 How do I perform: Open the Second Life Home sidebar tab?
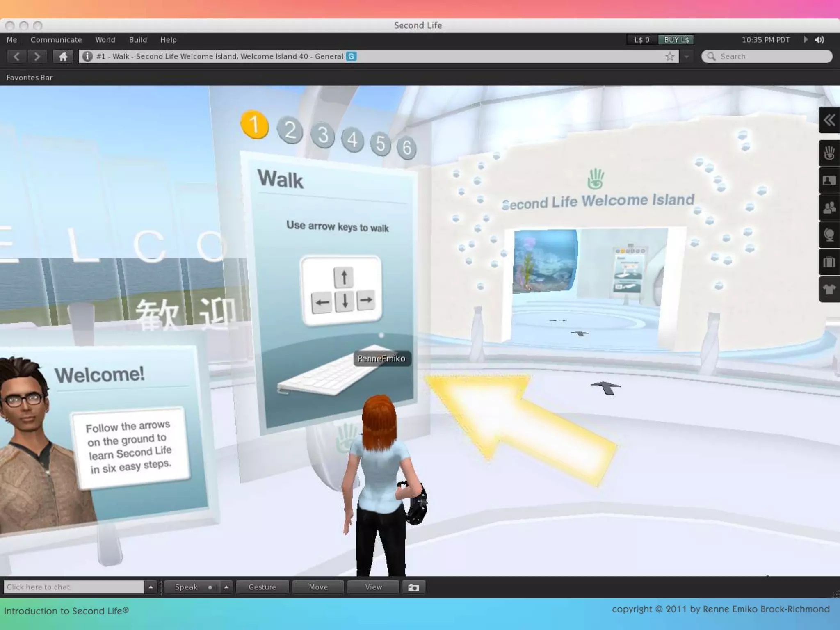(829, 153)
